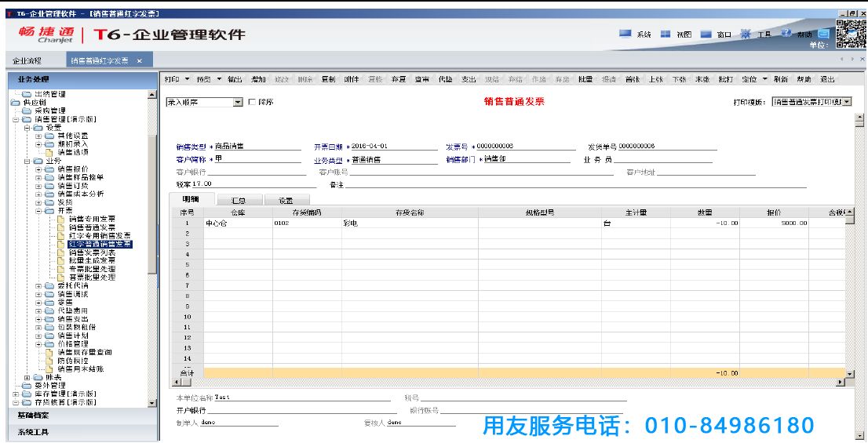Click the page icon of 销售发票列表
The height and width of the screenshot is (443, 868).
pyautogui.click(x=61, y=252)
